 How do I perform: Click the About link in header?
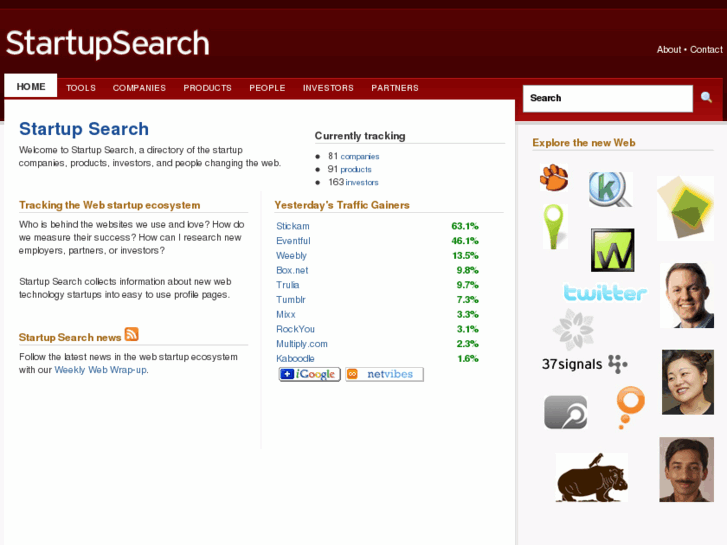[669, 50]
